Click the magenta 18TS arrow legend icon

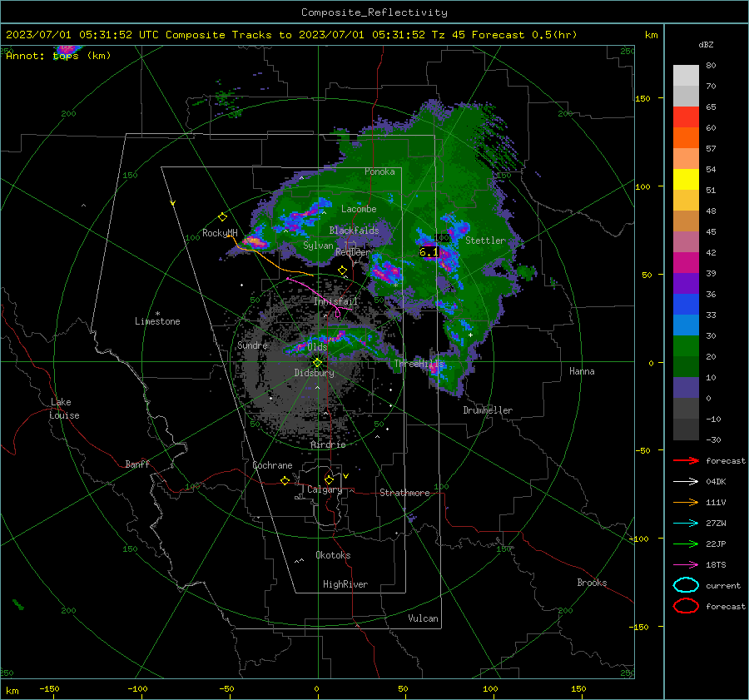pos(686,565)
